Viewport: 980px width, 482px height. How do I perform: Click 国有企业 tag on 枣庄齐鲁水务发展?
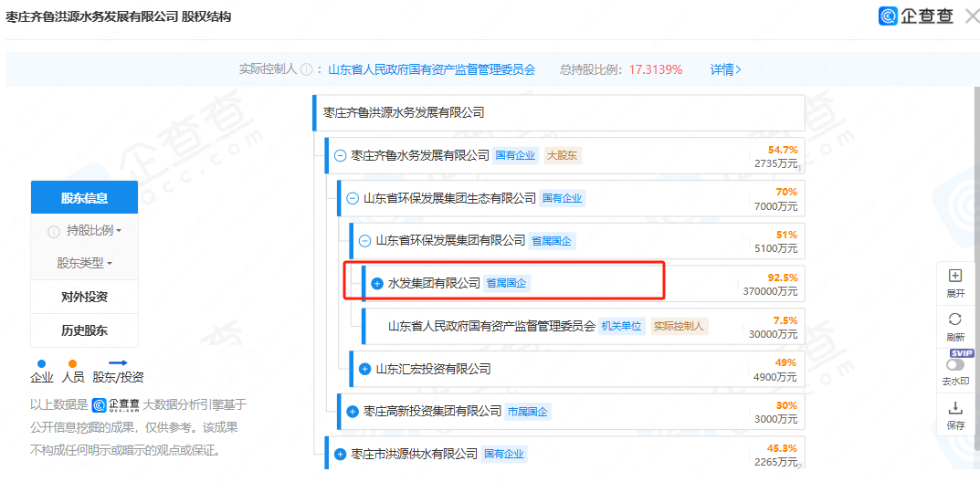tap(516, 155)
